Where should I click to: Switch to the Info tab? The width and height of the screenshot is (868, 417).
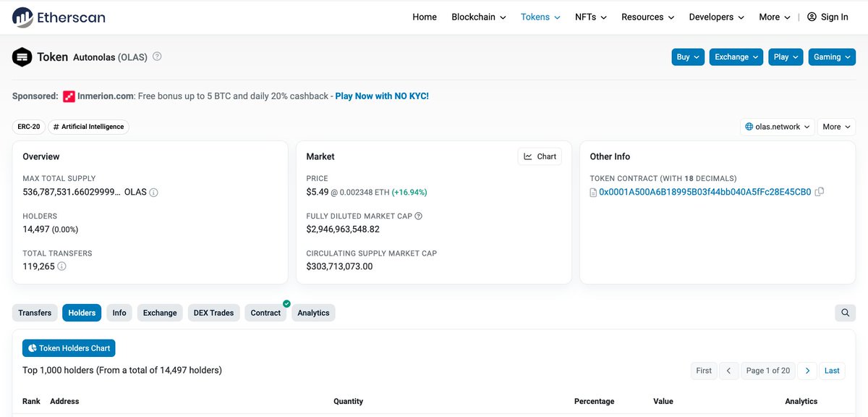[119, 313]
